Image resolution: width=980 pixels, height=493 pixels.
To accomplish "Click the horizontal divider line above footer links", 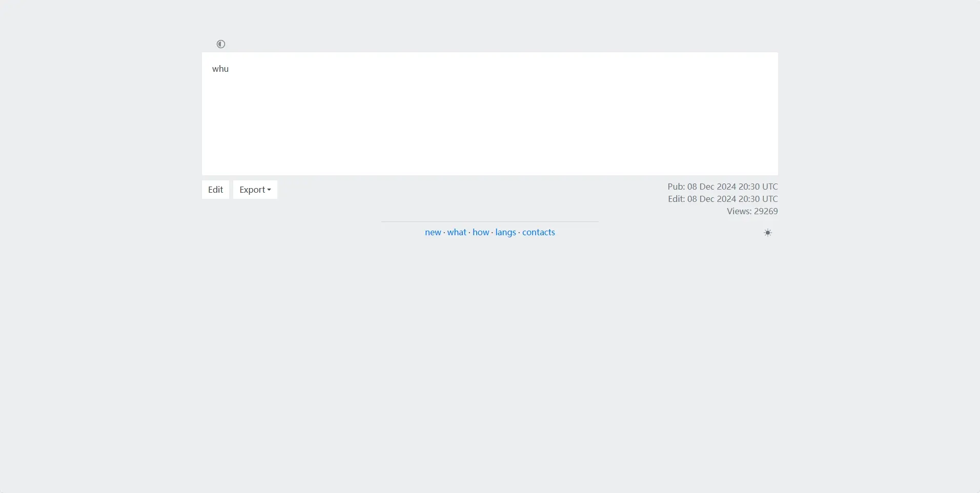I will (489, 222).
